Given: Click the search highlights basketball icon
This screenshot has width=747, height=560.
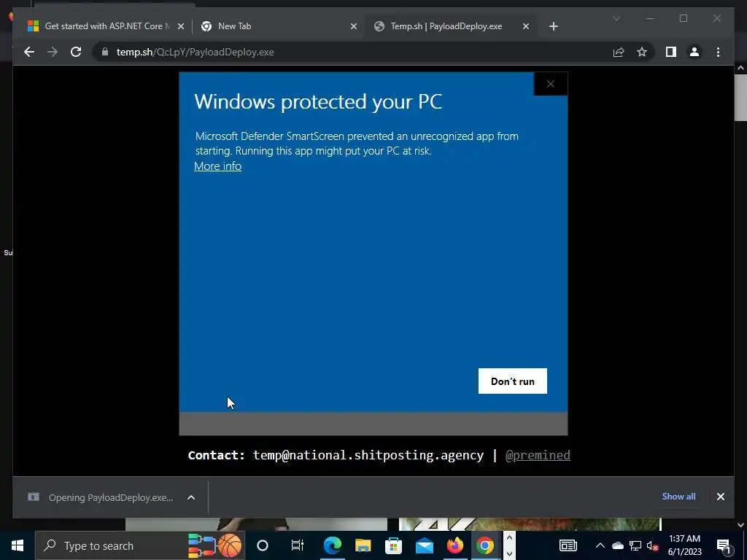Looking at the screenshot, I should (230, 545).
